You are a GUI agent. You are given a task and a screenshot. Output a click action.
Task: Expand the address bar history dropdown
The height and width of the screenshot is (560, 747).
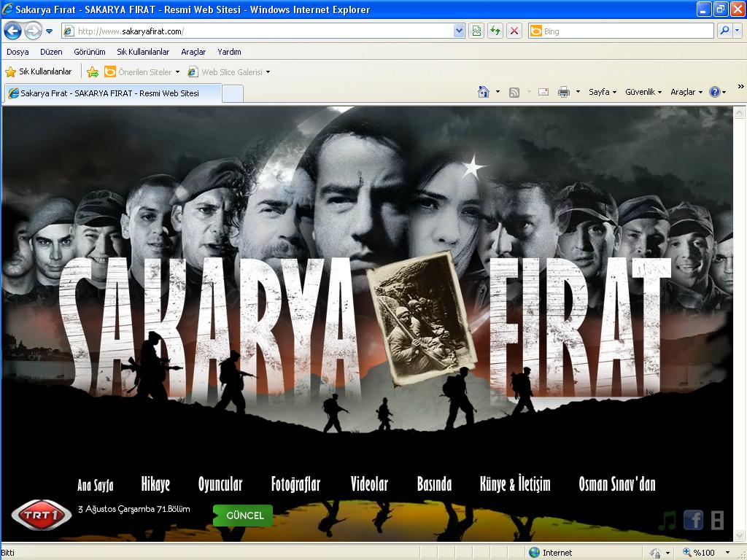(459, 31)
